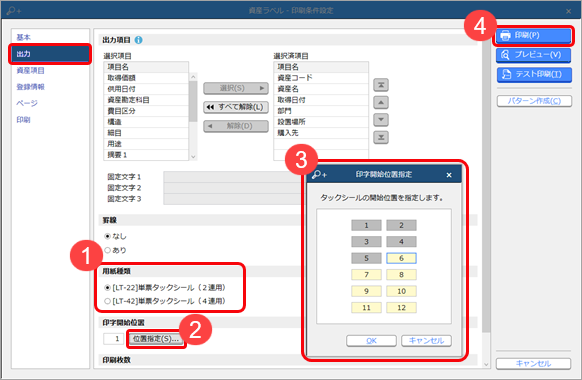
Task: Move selected item down one row
Action: (381, 120)
